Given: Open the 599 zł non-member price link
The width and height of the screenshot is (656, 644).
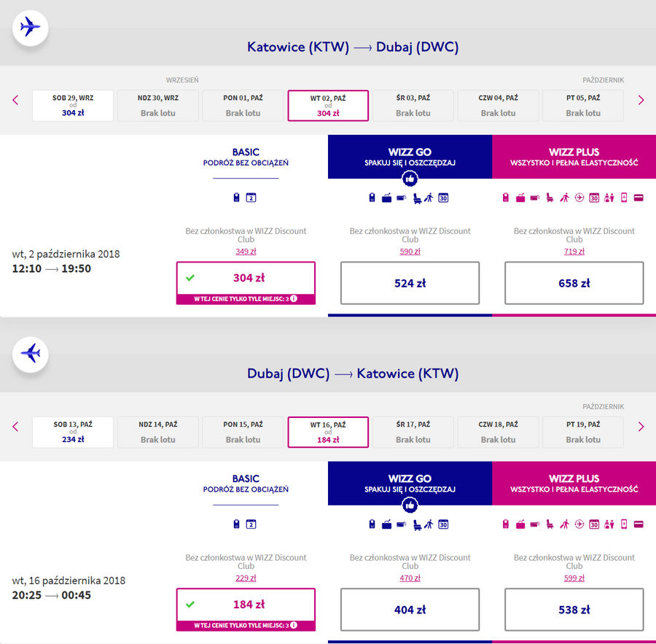Looking at the screenshot, I should click(x=574, y=578).
